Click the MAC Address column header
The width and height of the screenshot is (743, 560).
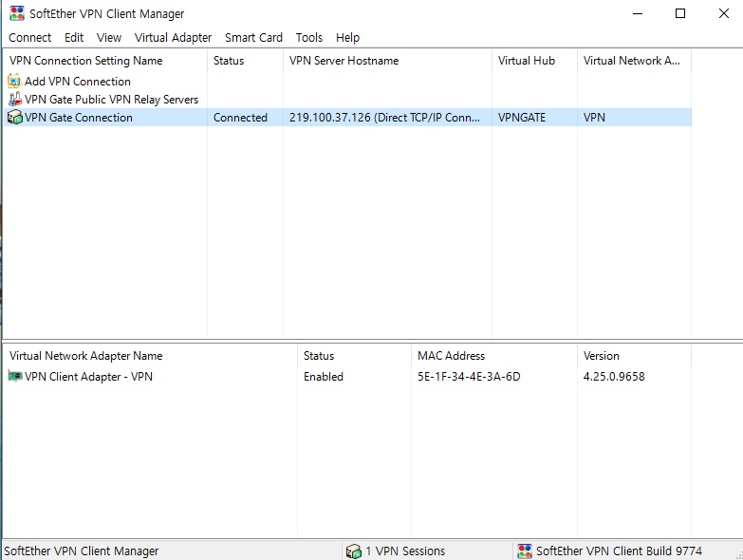point(493,356)
